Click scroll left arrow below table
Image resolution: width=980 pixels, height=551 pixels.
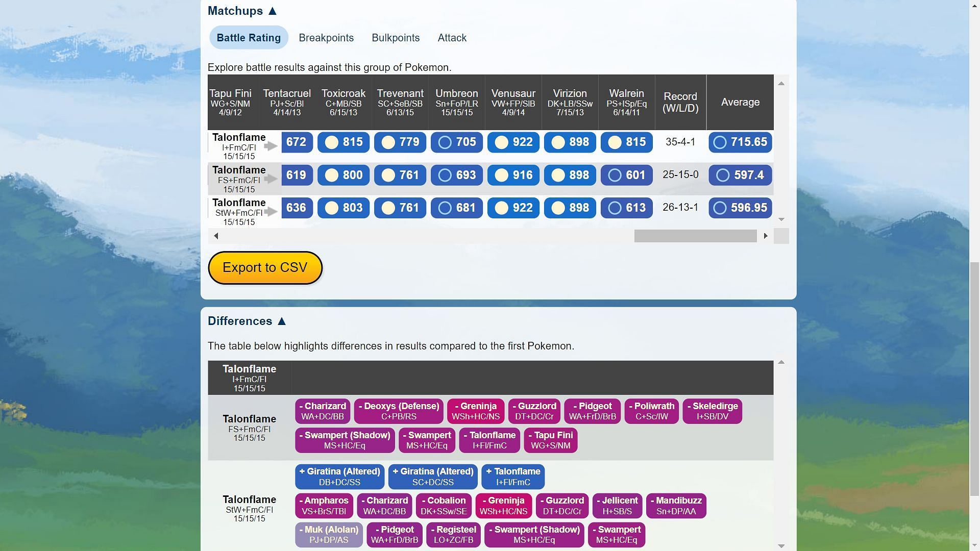click(216, 236)
